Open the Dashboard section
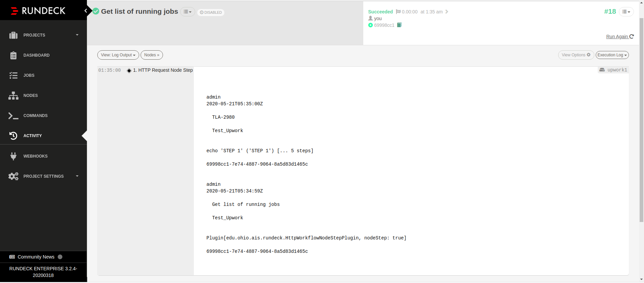 pos(37,55)
